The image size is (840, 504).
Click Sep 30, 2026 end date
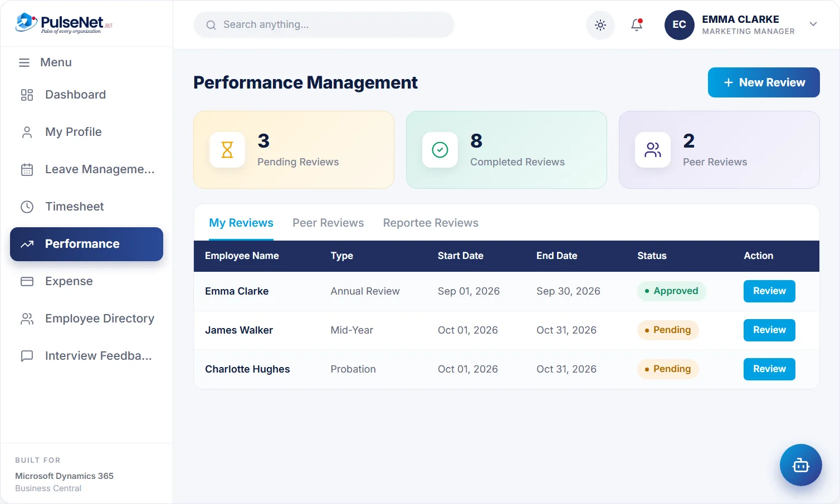[x=568, y=291]
